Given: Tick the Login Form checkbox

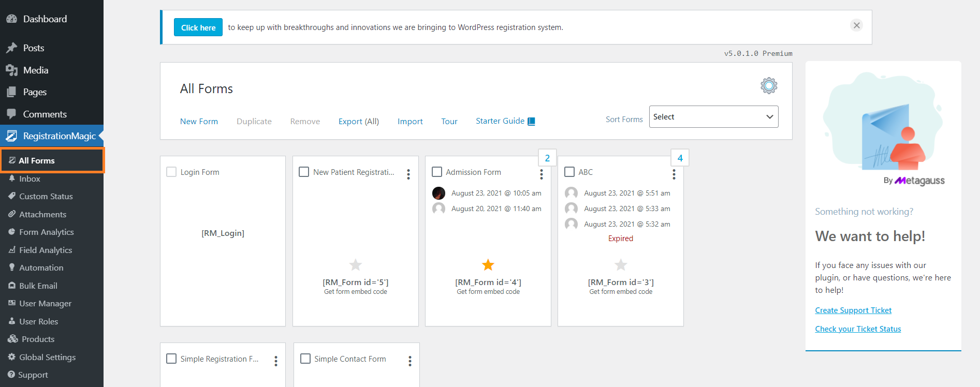Looking at the screenshot, I should coord(171,172).
